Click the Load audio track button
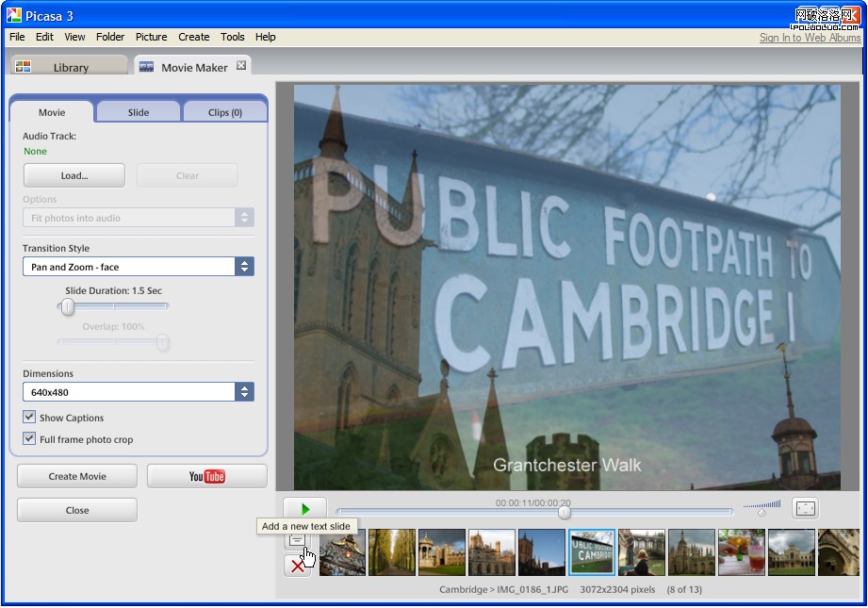Viewport: 868px width, 608px height. tap(74, 175)
